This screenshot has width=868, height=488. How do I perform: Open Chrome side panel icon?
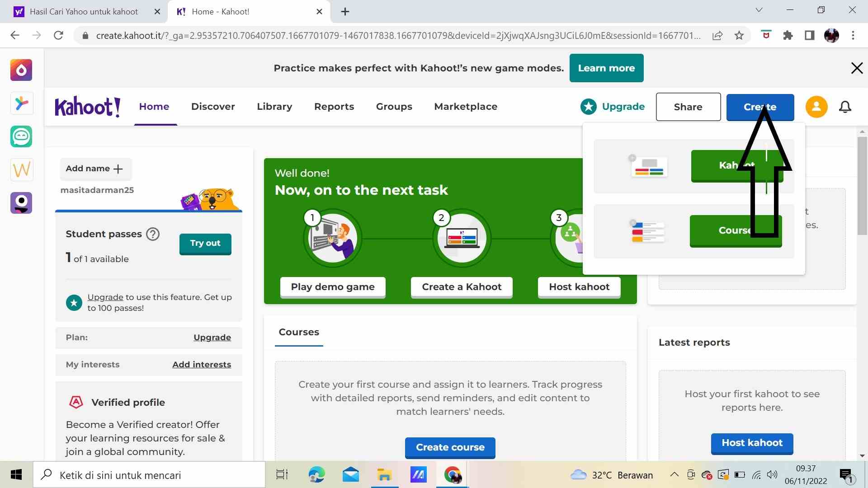point(810,35)
